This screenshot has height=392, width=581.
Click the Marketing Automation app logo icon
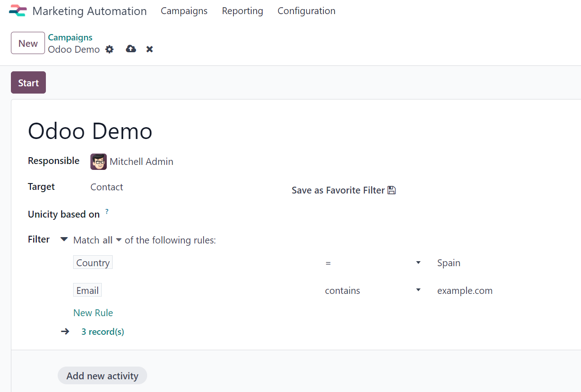pyautogui.click(x=18, y=11)
